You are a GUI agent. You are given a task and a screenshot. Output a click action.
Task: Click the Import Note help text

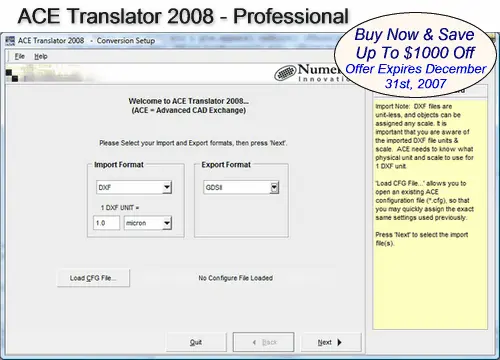pyautogui.click(x=424, y=136)
